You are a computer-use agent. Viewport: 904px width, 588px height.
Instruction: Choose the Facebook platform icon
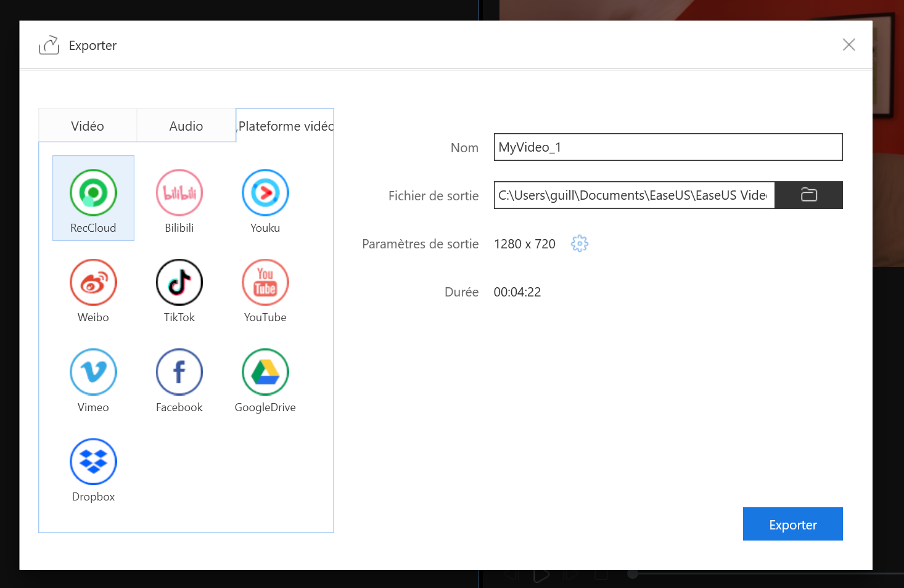179,372
